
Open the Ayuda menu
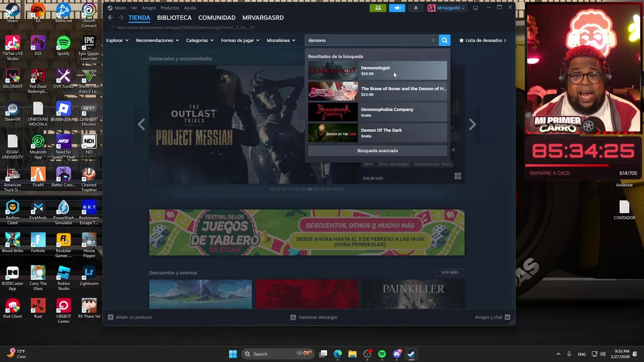[190, 8]
